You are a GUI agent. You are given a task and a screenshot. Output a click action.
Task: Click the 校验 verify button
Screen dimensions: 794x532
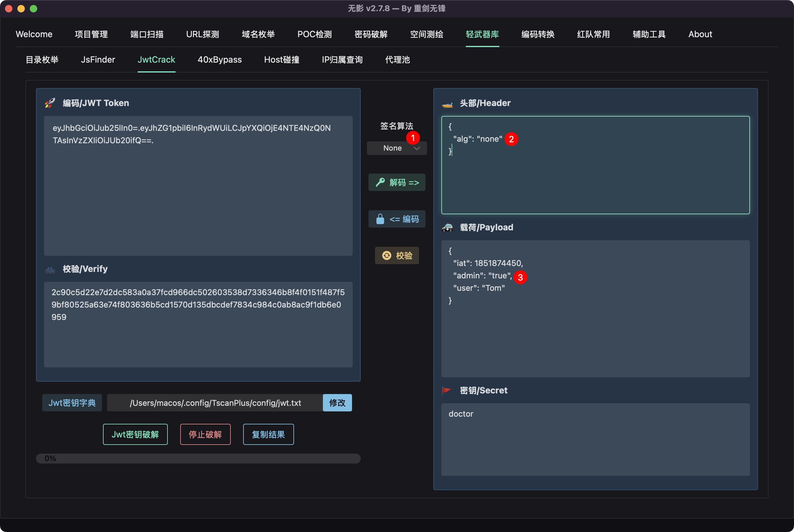tap(397, 255)
